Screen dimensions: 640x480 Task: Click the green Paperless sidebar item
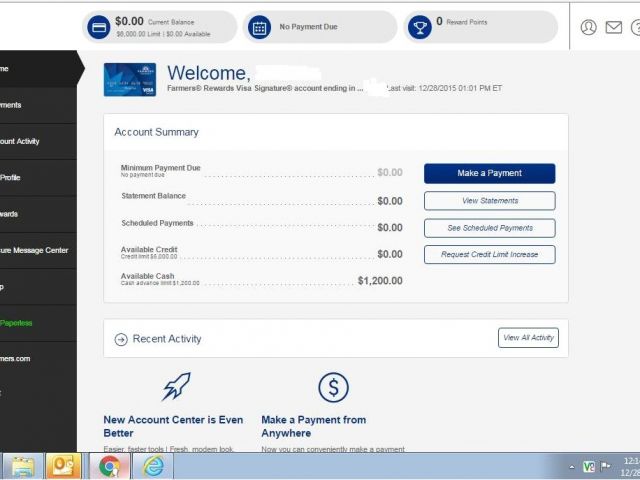pyautogui.click(x=38, y=323)
